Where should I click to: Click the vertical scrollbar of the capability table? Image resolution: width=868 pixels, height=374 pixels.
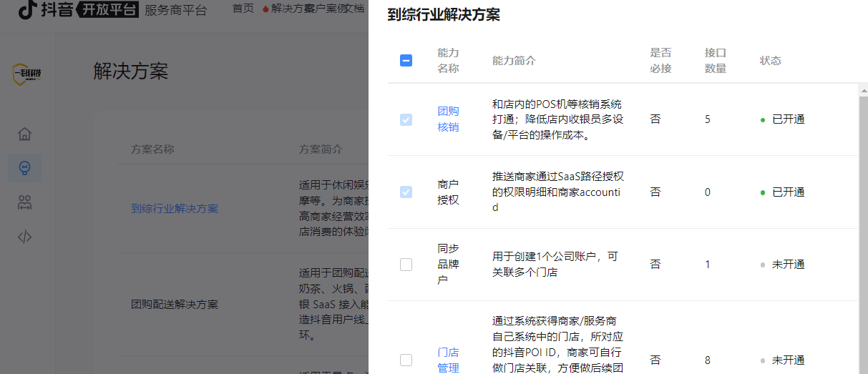pyautogui.click(x=863, y=236)
